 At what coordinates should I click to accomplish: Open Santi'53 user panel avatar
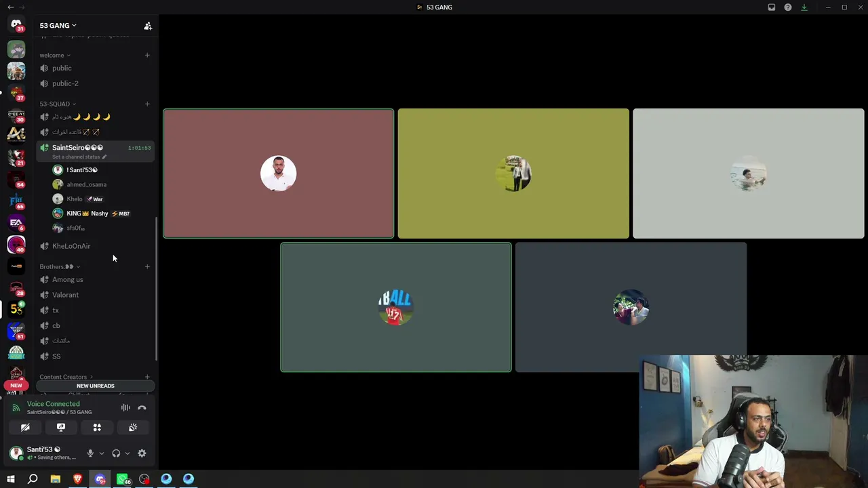click(x=16, y=453)
